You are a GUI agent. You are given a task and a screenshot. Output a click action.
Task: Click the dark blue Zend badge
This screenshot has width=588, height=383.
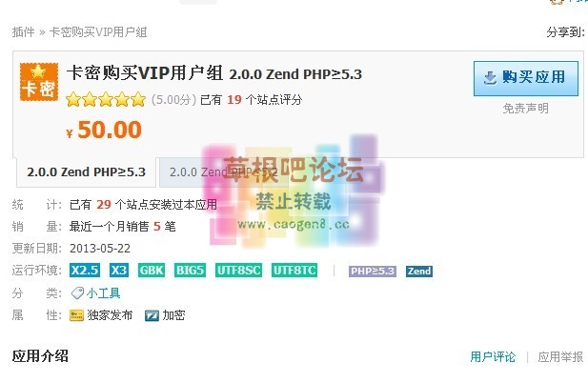tap(419, 271)
